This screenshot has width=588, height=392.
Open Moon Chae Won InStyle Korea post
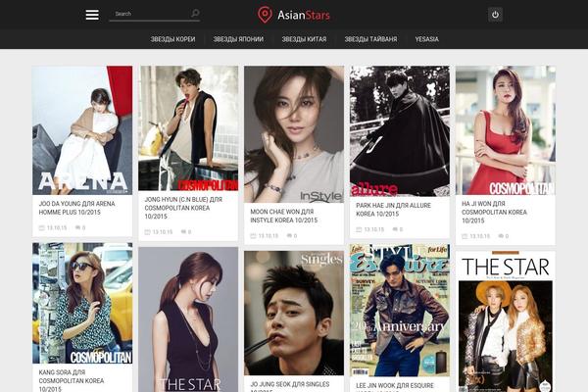(x=284, y=216)
